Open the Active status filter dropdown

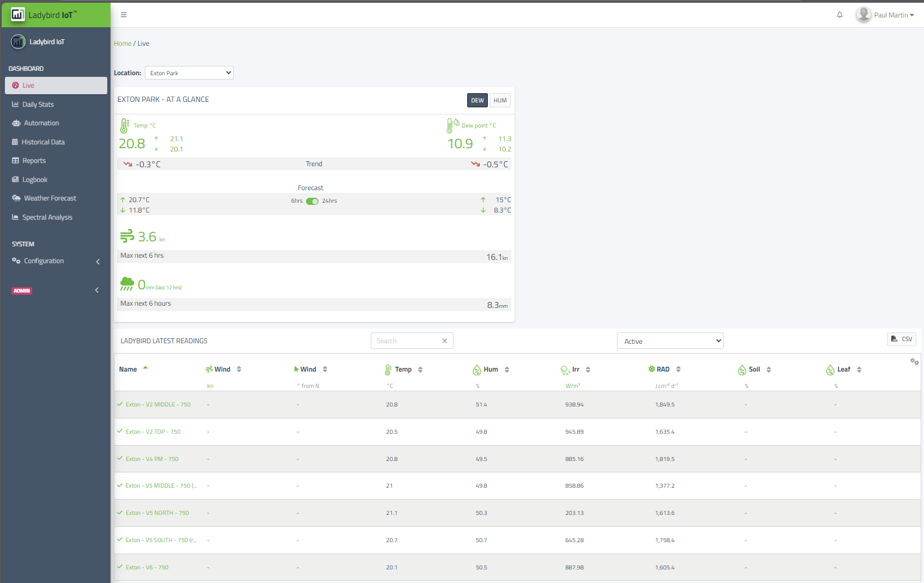point(670,341)
